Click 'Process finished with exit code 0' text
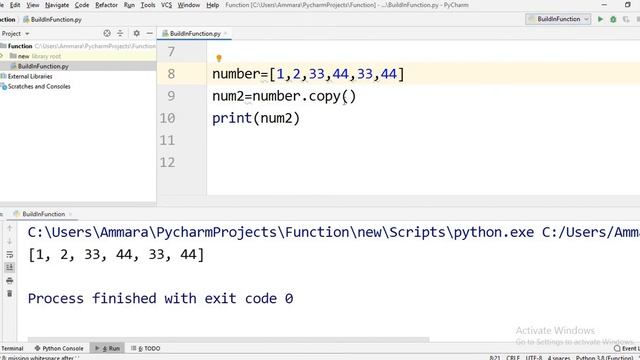This screenshot has height=360, width=640. (160, 298)
